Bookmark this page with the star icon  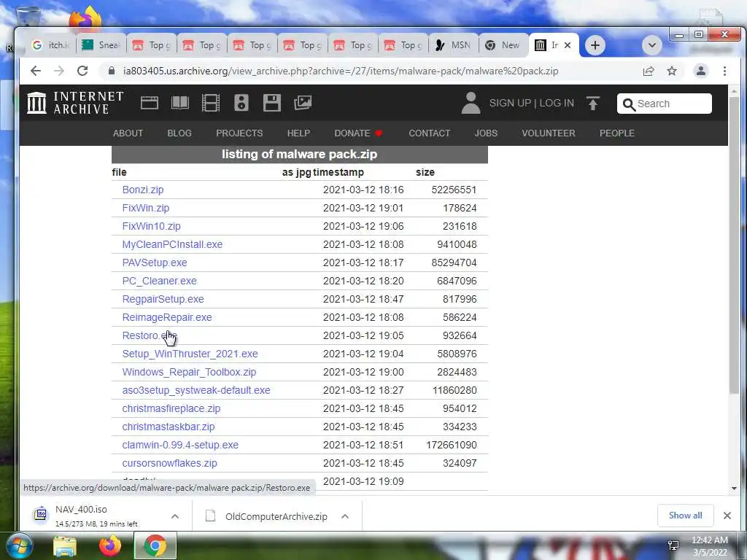[672, 71]
